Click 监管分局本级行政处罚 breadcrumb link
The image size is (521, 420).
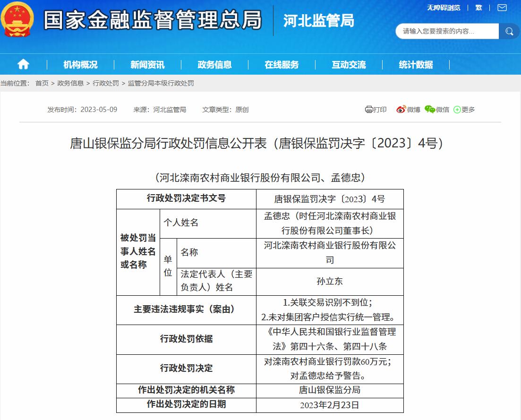[x=161, y=83]
